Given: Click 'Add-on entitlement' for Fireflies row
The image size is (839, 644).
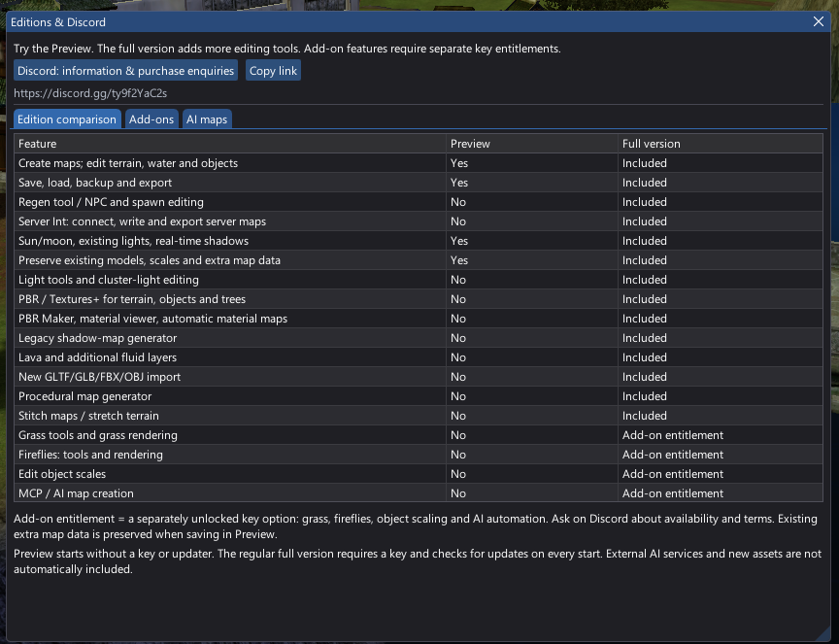Looking at the screenshot, I should pos(721,455).
